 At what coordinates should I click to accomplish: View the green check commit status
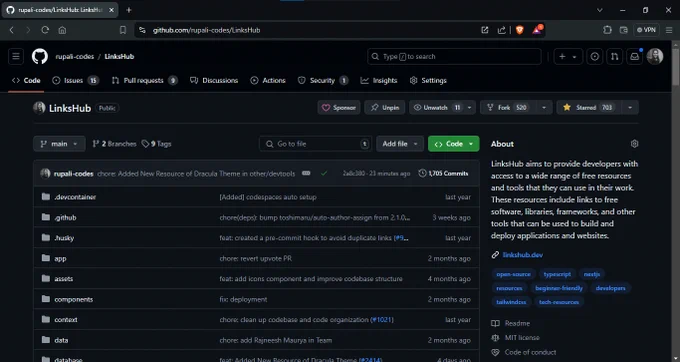point(324,173)
